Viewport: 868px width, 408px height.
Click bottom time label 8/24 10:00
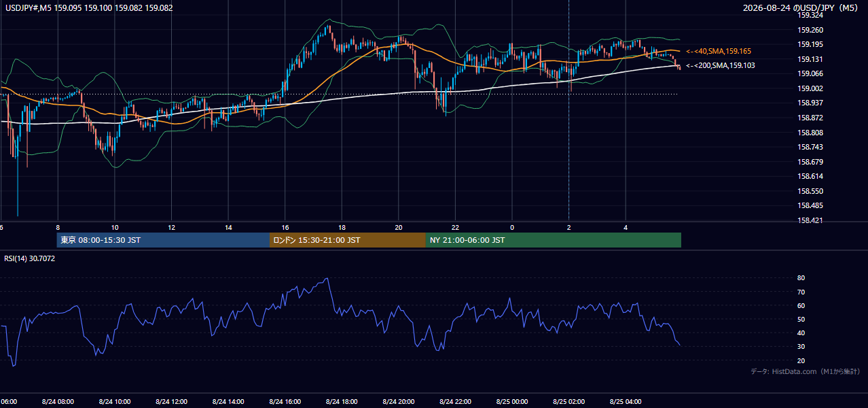(114, 402)
